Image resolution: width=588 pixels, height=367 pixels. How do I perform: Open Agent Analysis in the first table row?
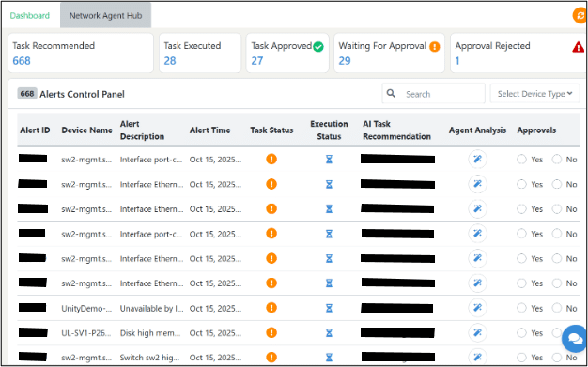tap(477, 160)
